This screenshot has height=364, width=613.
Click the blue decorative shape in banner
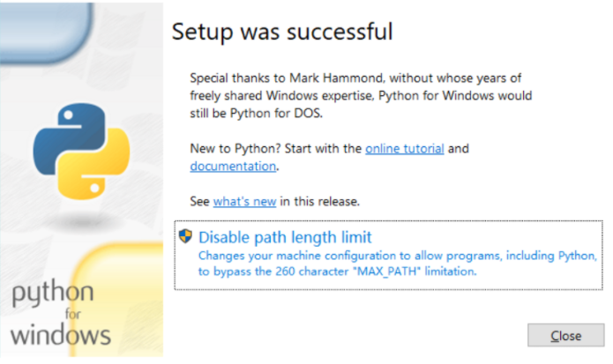point(47,33)
